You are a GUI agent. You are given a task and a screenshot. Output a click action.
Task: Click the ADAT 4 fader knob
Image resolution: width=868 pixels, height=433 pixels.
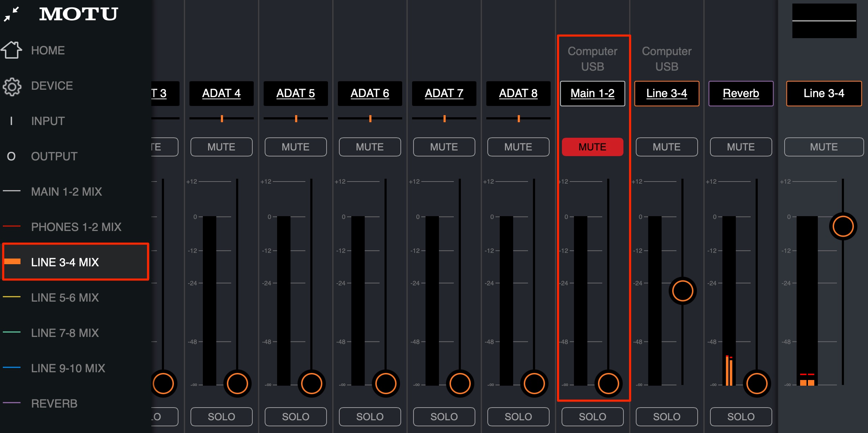(x=237, y=384)
